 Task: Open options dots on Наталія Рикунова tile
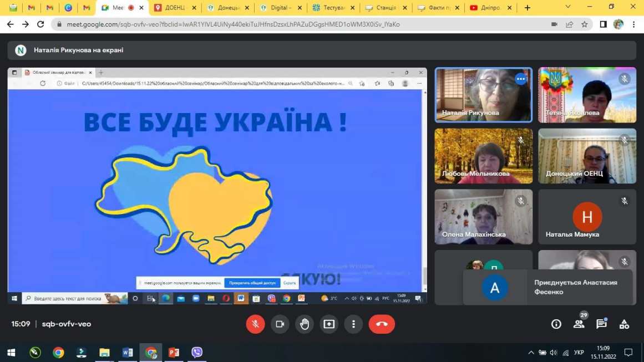click(521, 79)
